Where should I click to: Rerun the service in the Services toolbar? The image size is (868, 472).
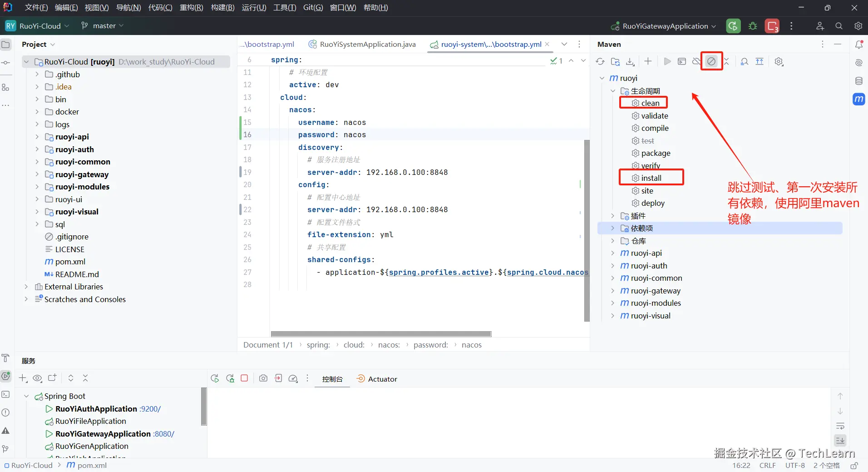(215, 378)
